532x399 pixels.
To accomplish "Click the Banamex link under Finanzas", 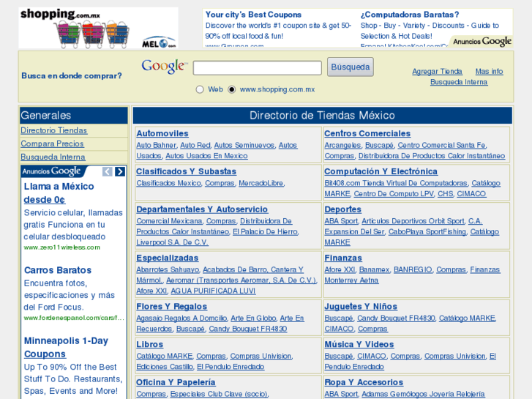I will tap(374, 269).
